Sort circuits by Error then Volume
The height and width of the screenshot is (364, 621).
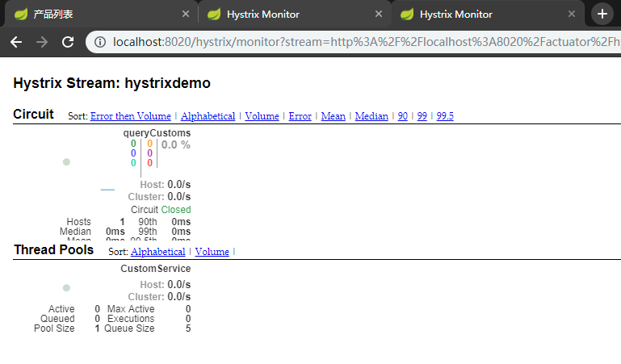(x=130, y=116)
